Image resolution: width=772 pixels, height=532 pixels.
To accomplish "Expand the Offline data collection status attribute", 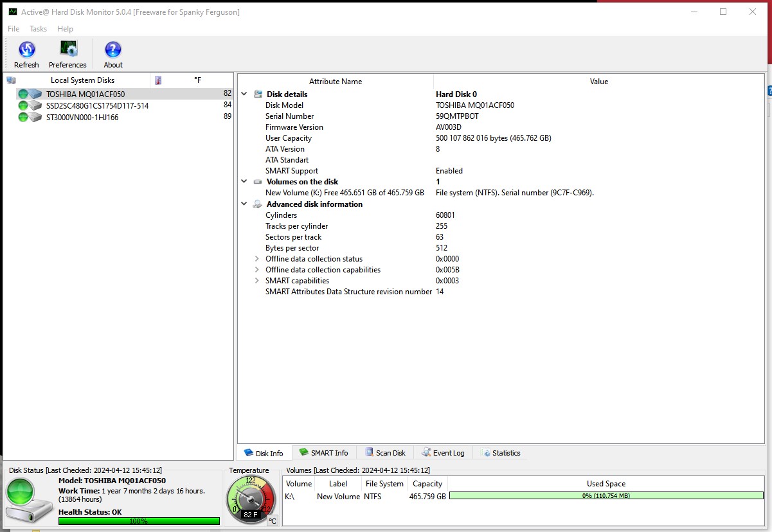I will click(257, 258).
